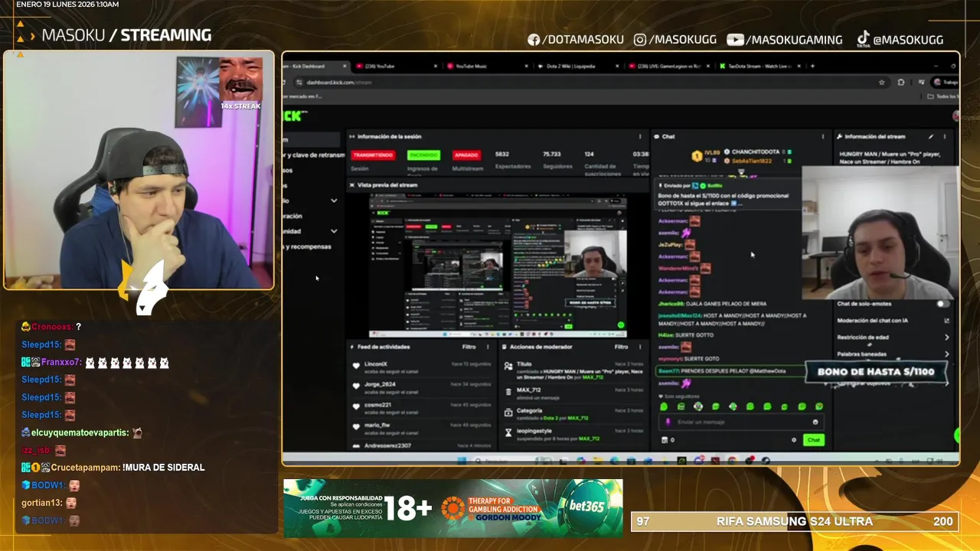Click username elcuyquematoevapartis in overlay chat
This screenshot has width=980, height=551.
tap(80, 432)
